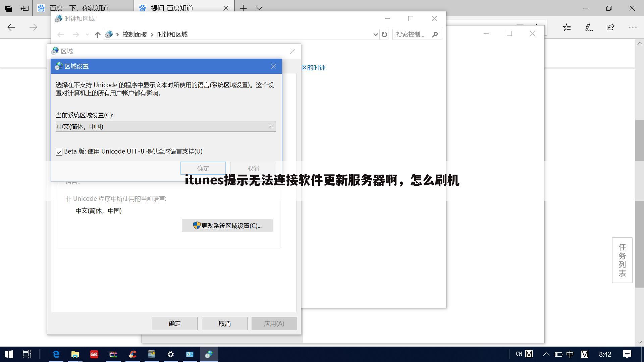Click the 区的时钟 link

[313, 68]
